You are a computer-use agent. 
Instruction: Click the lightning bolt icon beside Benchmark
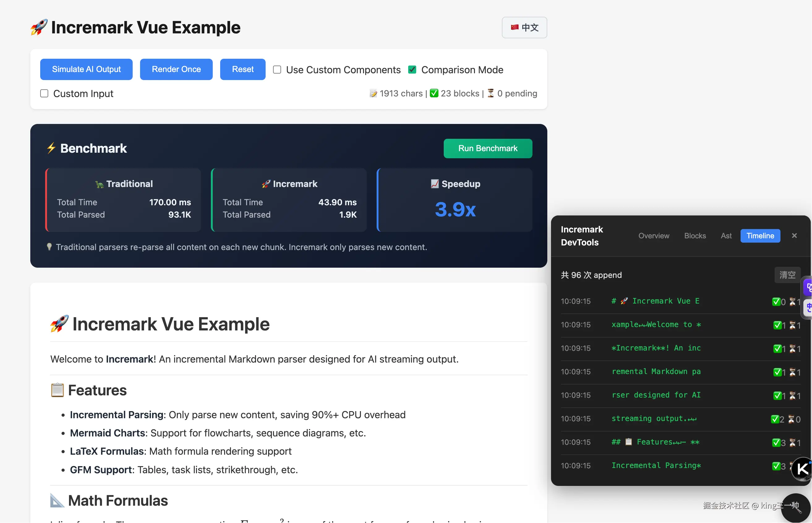click(x=51, y=148)
